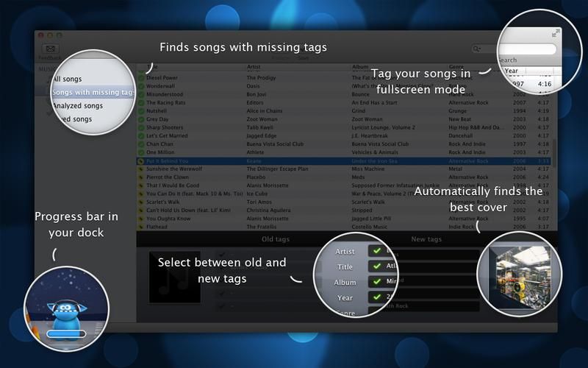Select the song Misunderstood
This screenshot has height=368, width=588.
click(165, 94)
